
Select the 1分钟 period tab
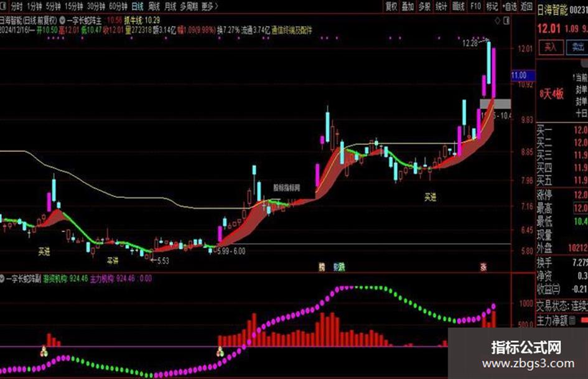pos(34,6)
